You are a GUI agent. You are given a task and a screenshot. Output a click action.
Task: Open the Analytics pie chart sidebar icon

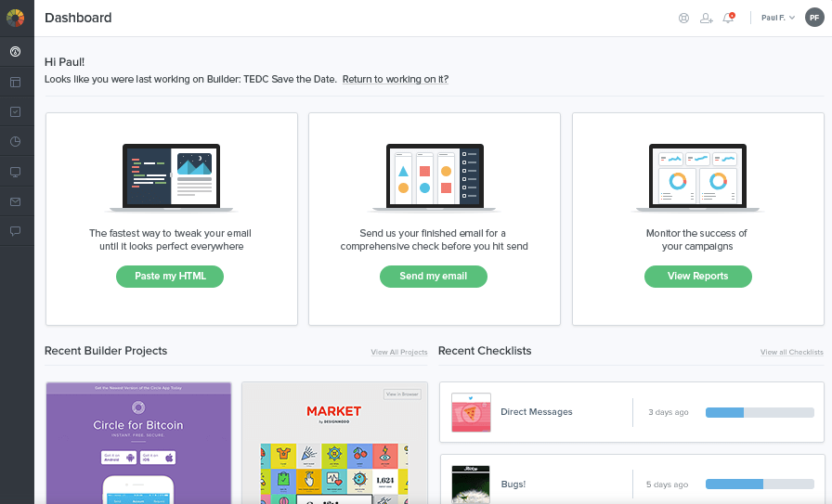coord(16,141)
